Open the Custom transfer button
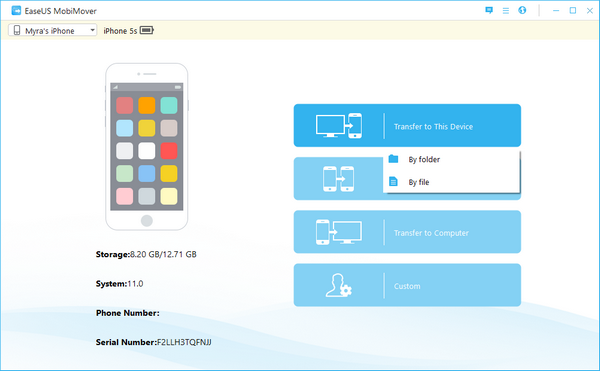Screen dimensions: 600x371 click(x=407, y=285)
